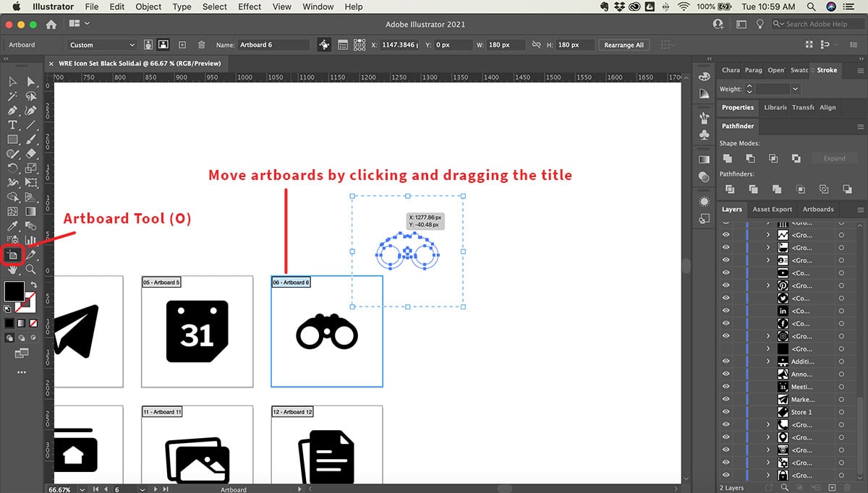Screen dimensions: 868x493
Task: Click the black Fill color swatch
Action: [14, 291]
